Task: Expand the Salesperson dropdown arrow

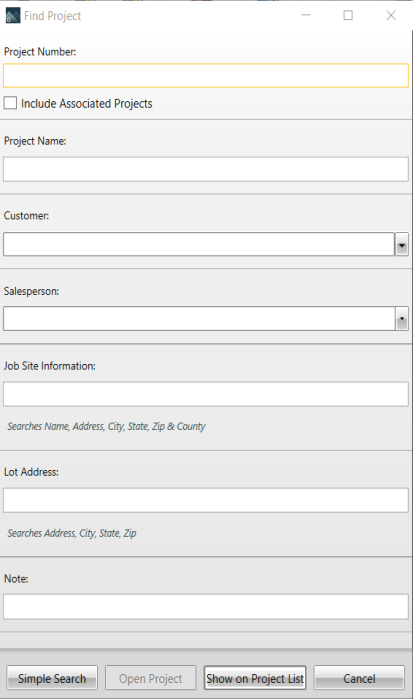Action: (402, 319)
